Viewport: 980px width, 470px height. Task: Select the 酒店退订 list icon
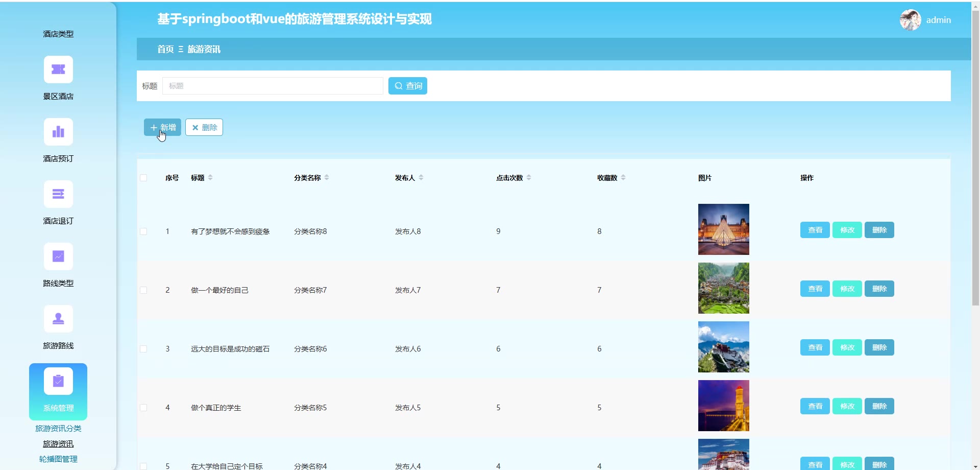(x=58, y=194)
